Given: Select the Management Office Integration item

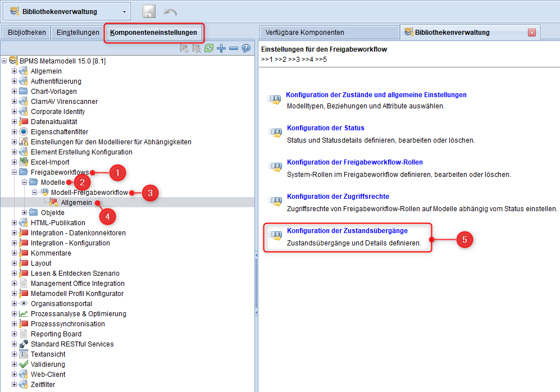Looking at the screenshot, I should 78,283.
